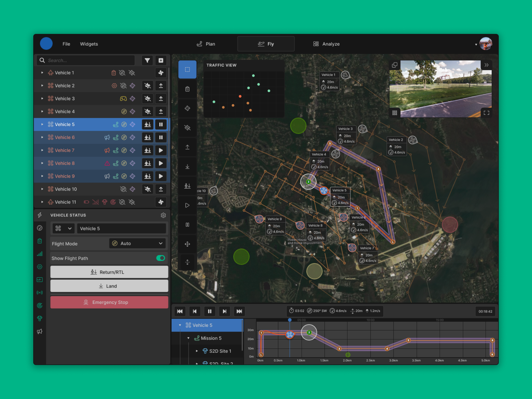The image size is (532, 399).
Task: Expand Vehicle 1 tree row
Action: point(42,73)
